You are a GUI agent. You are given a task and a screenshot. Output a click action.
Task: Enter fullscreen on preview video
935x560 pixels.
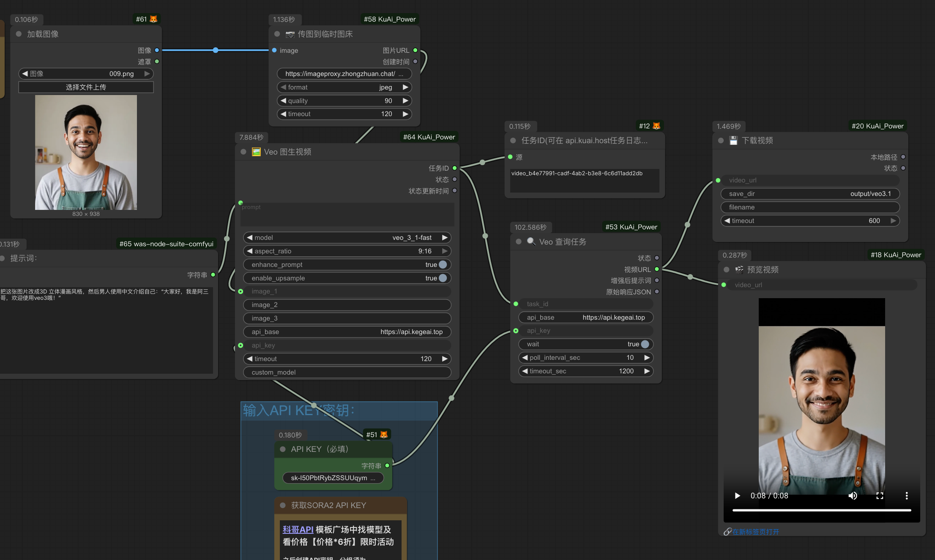880,496
